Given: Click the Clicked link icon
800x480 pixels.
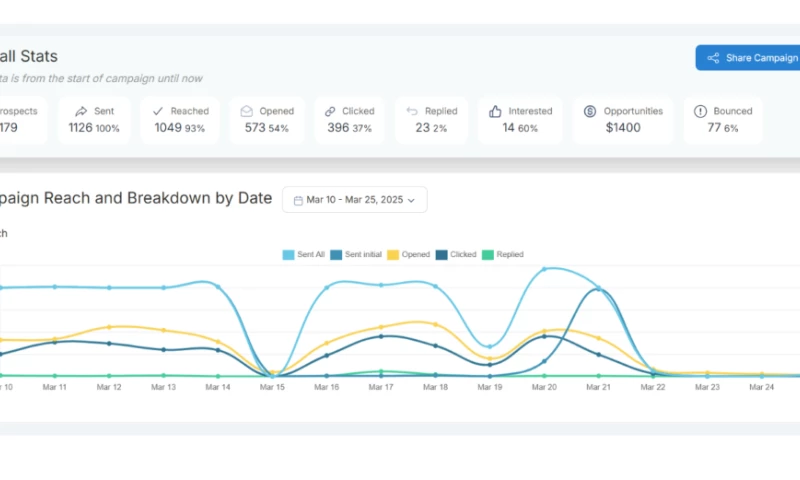Looking at the screenshot, I should [330, 111].
